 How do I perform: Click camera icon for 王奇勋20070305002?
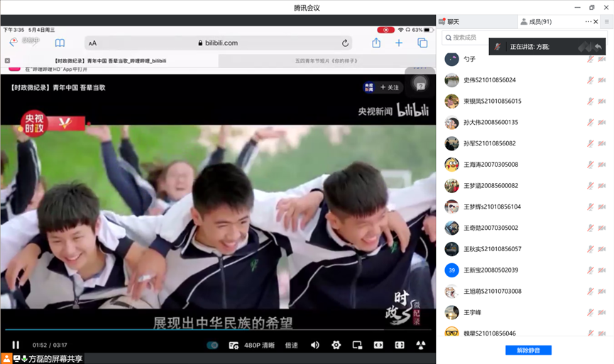602,228
